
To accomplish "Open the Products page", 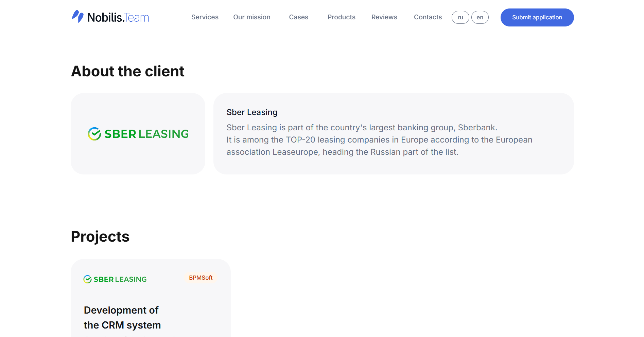I will click(x=341, y=17).
